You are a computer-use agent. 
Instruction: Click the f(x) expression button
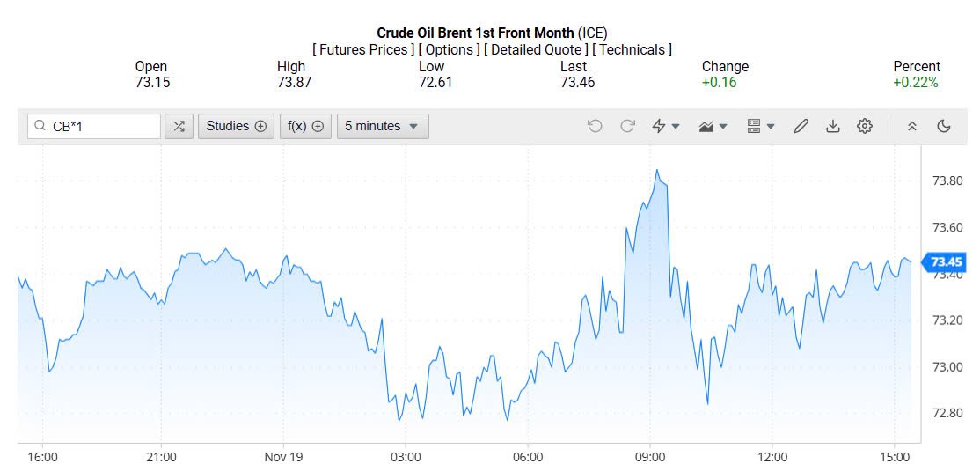click(x=305, y=126)
